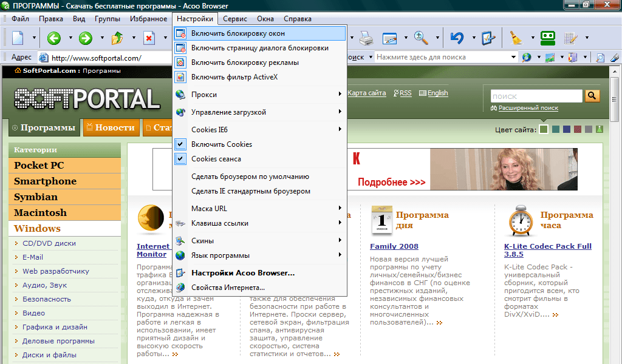622x364 pixels.
Task: Enable Включить блокировку окон
Action: pos(260,33)
